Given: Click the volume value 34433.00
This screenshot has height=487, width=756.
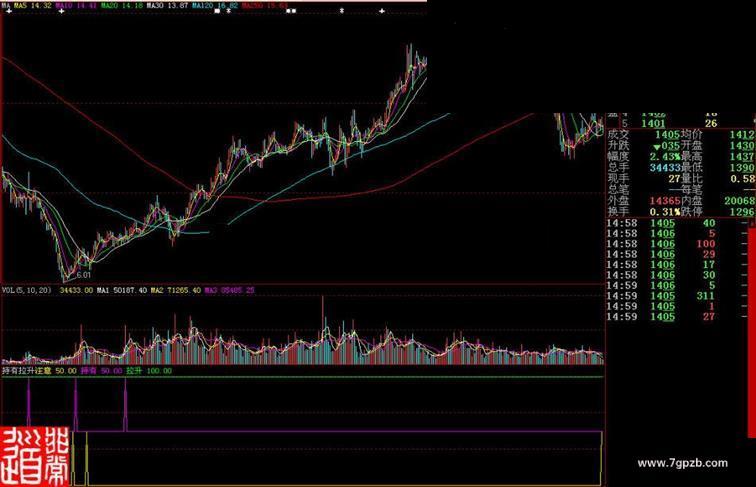Looking at the screenshot, I should pyautogui.click(x=76, y=291).
